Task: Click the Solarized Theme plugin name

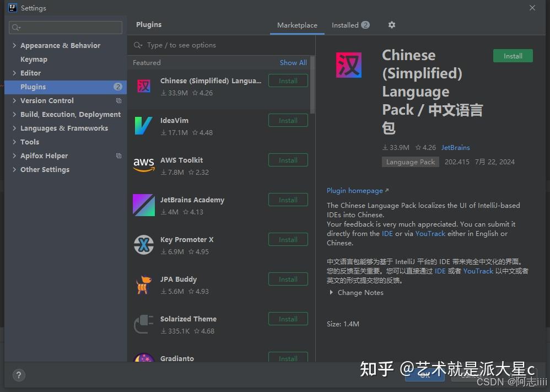Action: tap(188, 319)
